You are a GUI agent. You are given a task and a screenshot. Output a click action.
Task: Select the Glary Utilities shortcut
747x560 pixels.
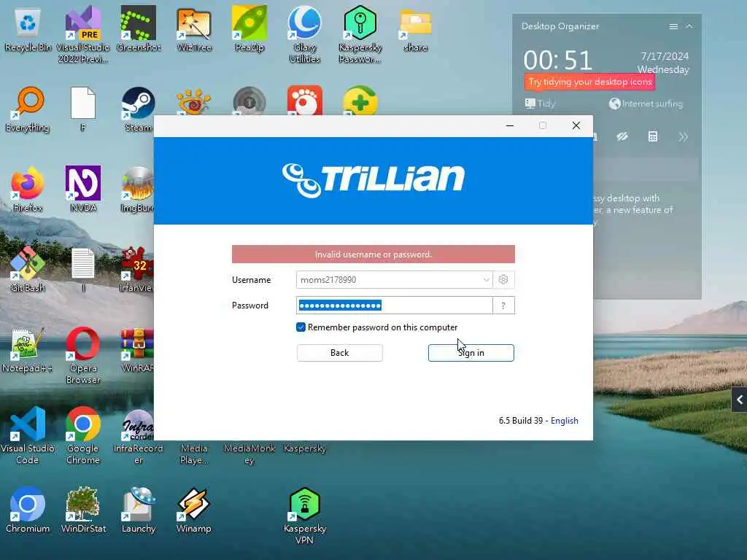click(304, 34)
